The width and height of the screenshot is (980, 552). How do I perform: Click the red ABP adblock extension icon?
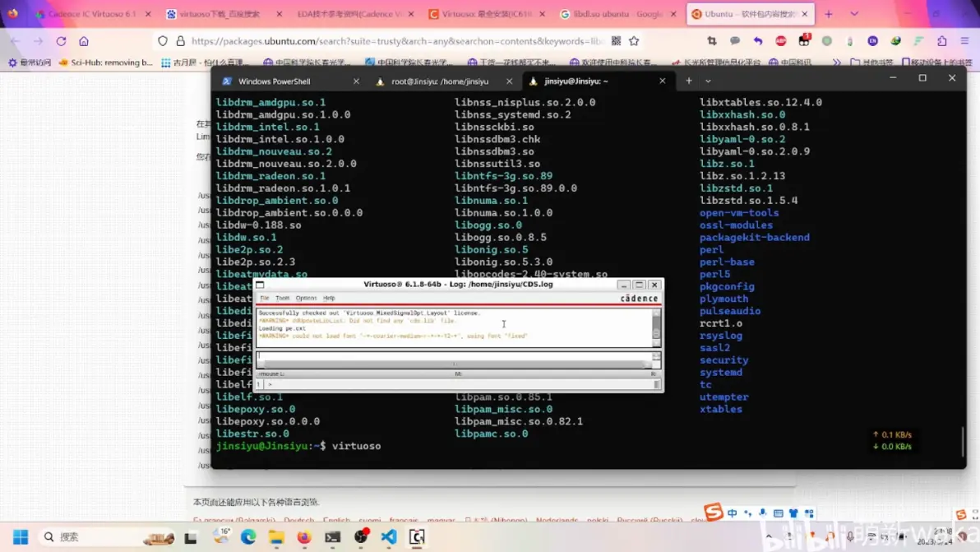pyautogui.click(x=780, y=41)
